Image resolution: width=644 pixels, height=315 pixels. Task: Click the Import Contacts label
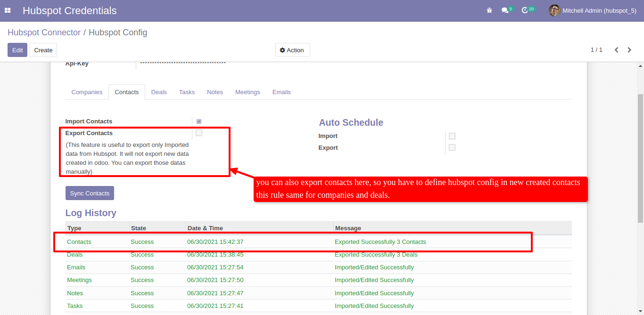point(89,121)
